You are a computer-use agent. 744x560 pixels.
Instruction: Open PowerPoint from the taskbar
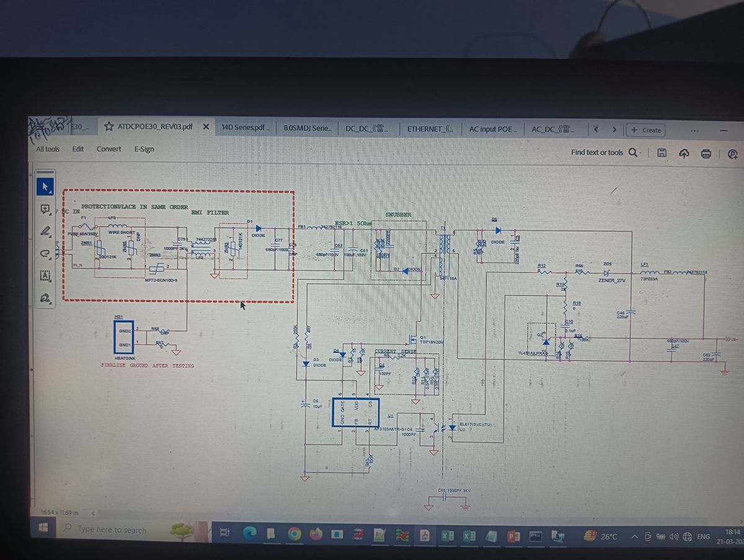click(513, 536)
